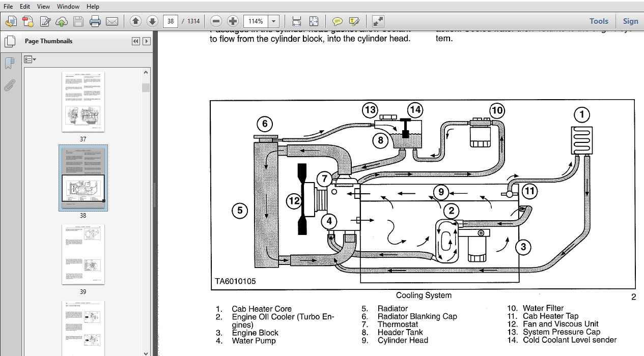Open the File menu
The image size is (644, 356).
pos(8,7)
